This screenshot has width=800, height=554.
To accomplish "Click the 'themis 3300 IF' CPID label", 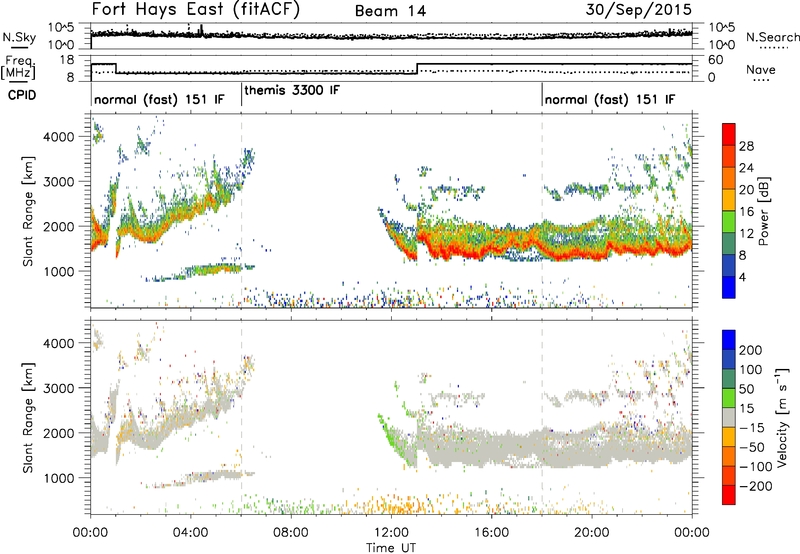I will (292, 91).
